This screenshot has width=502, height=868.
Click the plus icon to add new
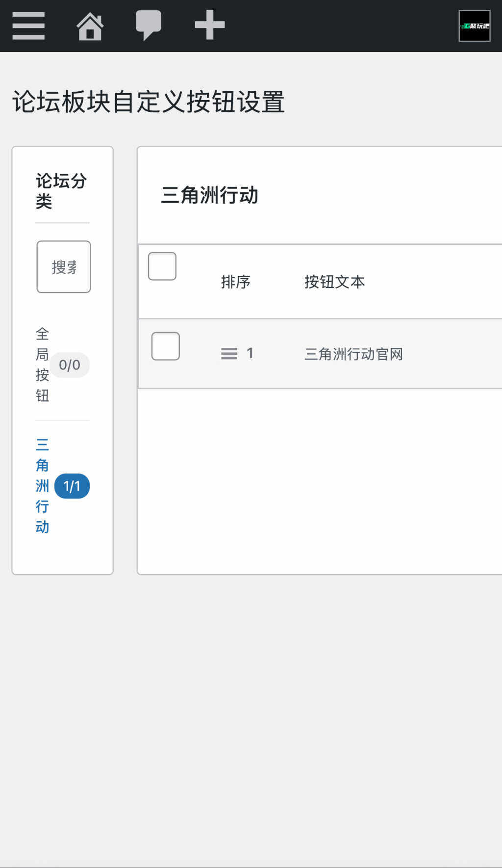pos(210,25)
